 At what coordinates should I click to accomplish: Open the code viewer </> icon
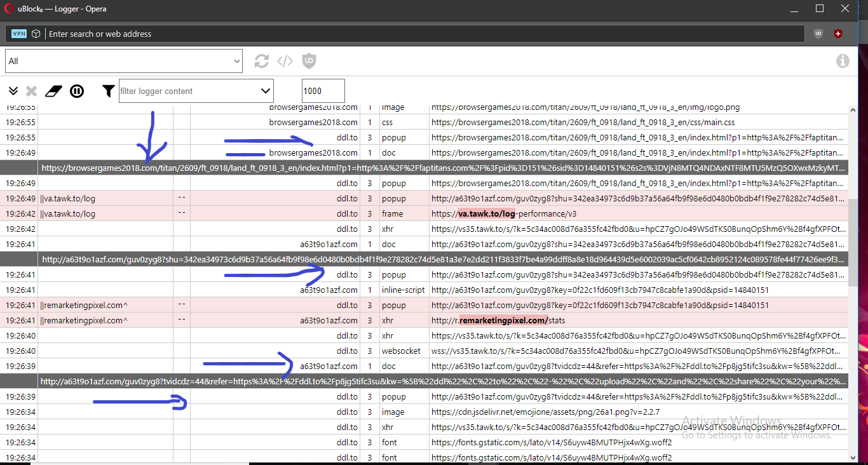click(285, 61)
